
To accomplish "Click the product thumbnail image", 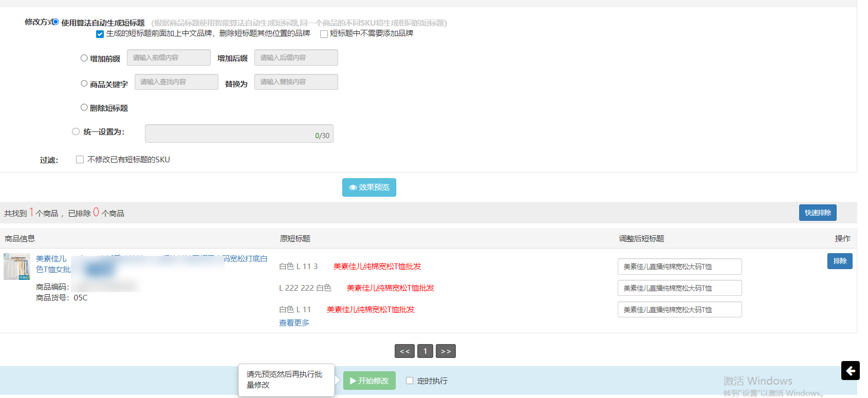I will point(16,267).
